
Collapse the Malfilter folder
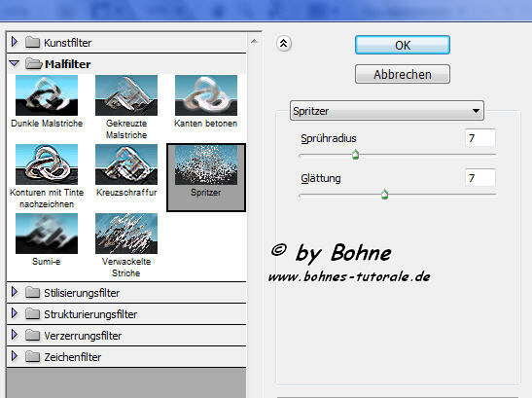(x=15, y=63)
